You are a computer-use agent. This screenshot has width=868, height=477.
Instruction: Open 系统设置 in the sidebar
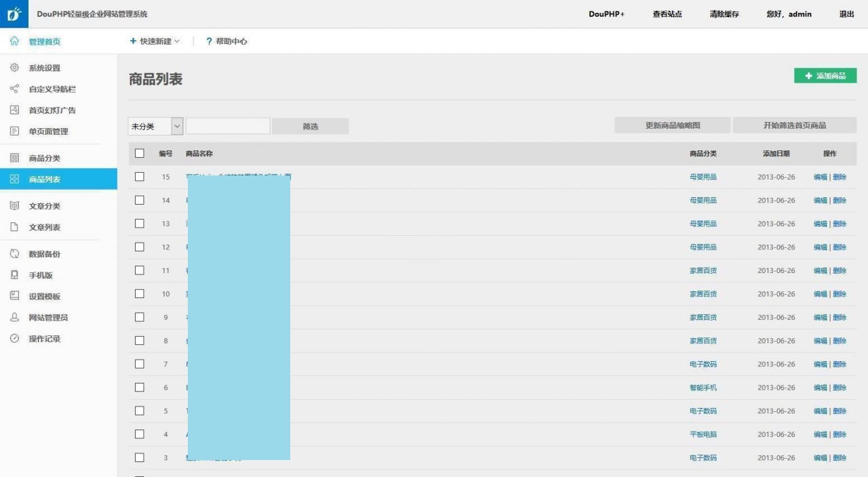45,68
